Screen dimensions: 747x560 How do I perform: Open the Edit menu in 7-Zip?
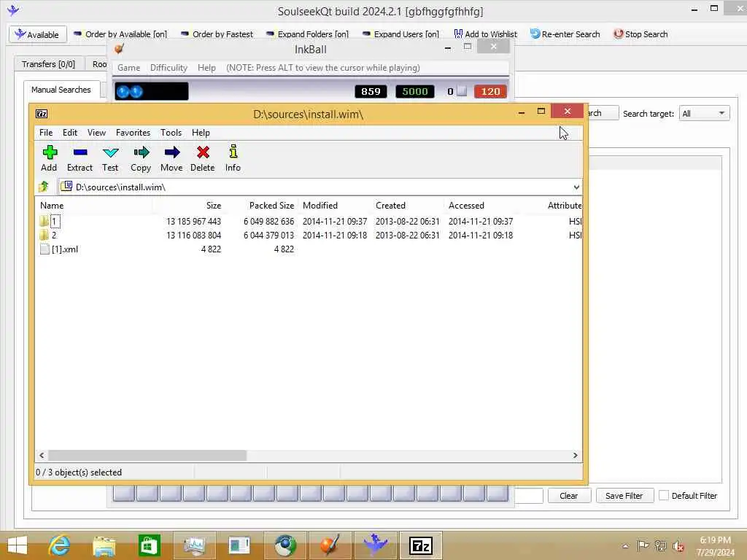click(x=70, y=133)
